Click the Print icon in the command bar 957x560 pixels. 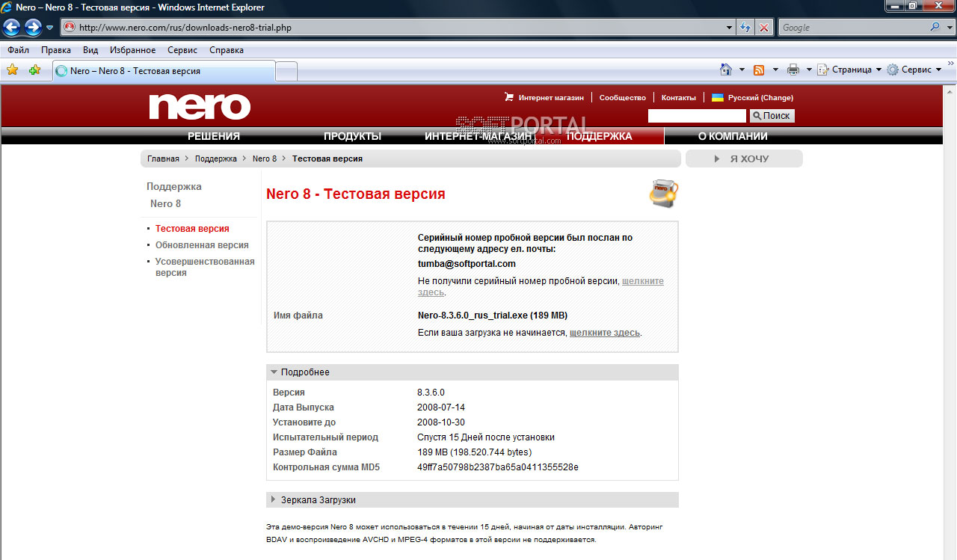[793, 70]
